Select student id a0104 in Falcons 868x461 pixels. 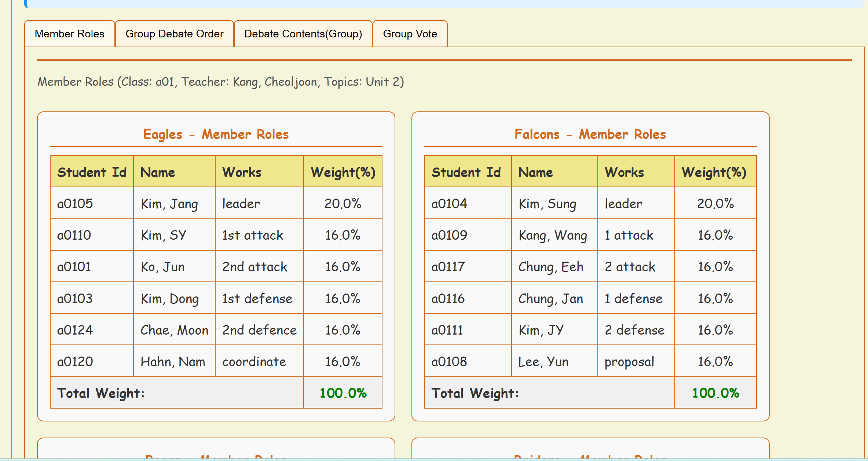pos(449,203)
